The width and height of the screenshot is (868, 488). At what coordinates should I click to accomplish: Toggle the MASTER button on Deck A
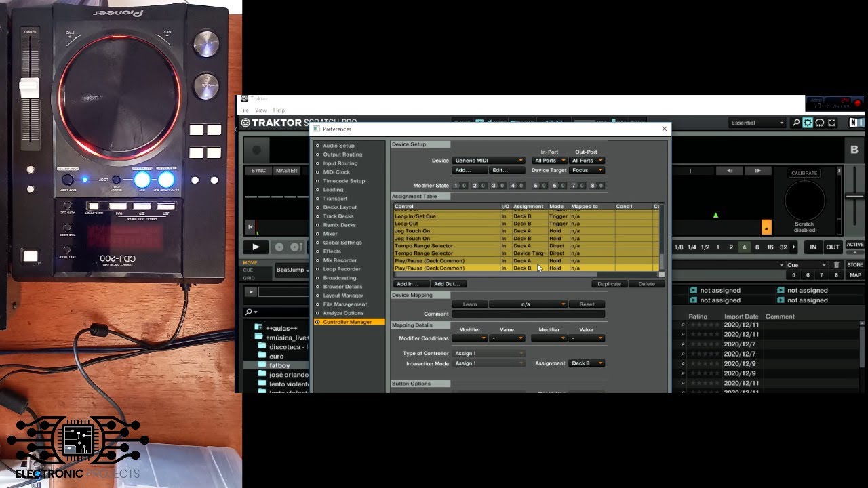coord(286,171)
